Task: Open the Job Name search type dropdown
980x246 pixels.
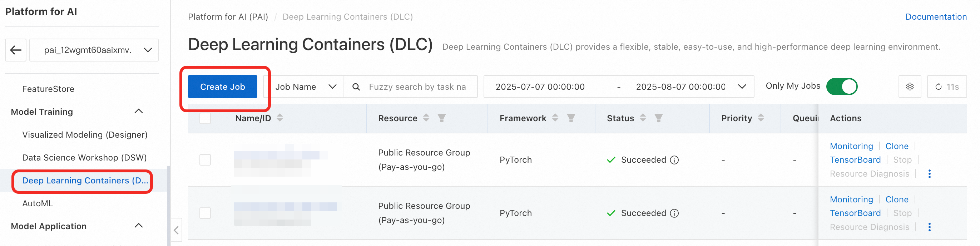Action: click(x=306, y=87)
